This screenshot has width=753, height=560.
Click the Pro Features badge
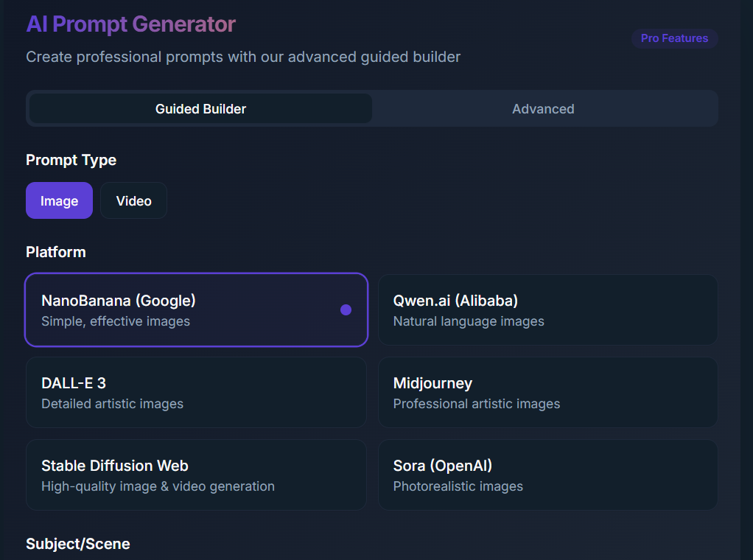tap(674, 38)
